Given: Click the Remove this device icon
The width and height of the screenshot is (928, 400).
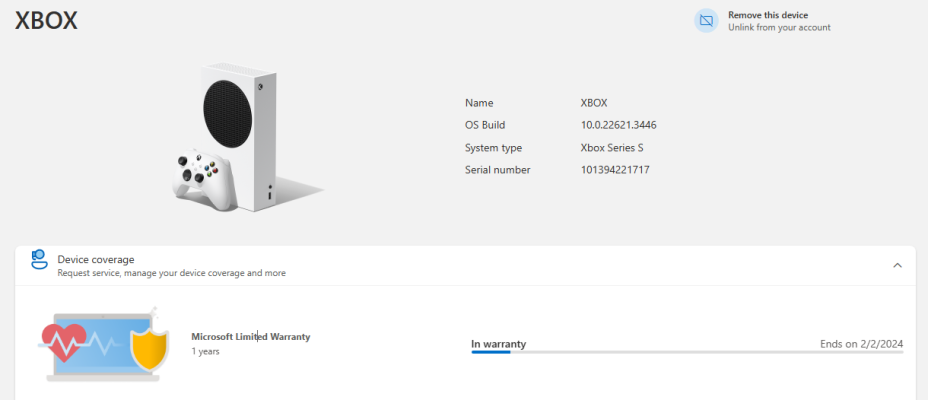Looking at the screenshot, I should pyautogui.click(x=706, y=21).
